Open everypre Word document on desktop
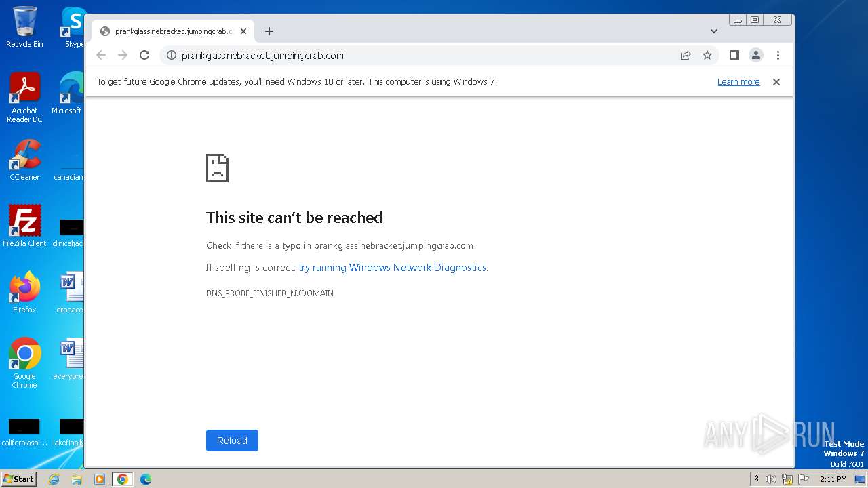 70,359
